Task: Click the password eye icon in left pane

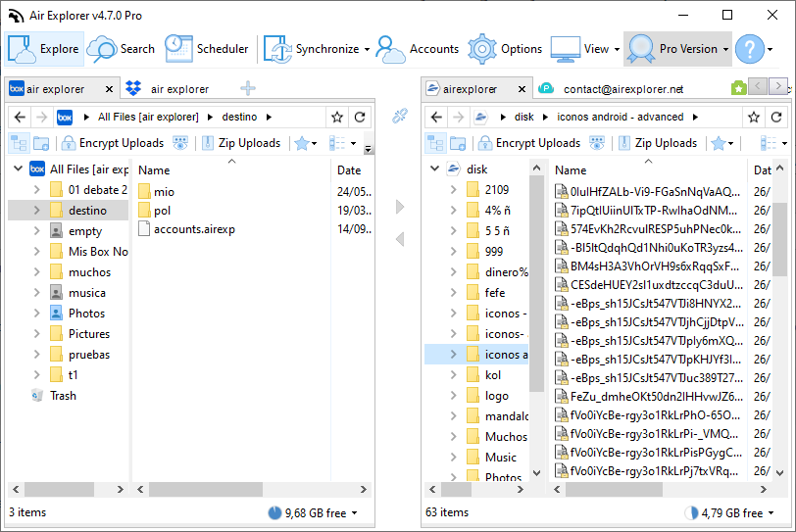Action: click(x=180, y=143)
